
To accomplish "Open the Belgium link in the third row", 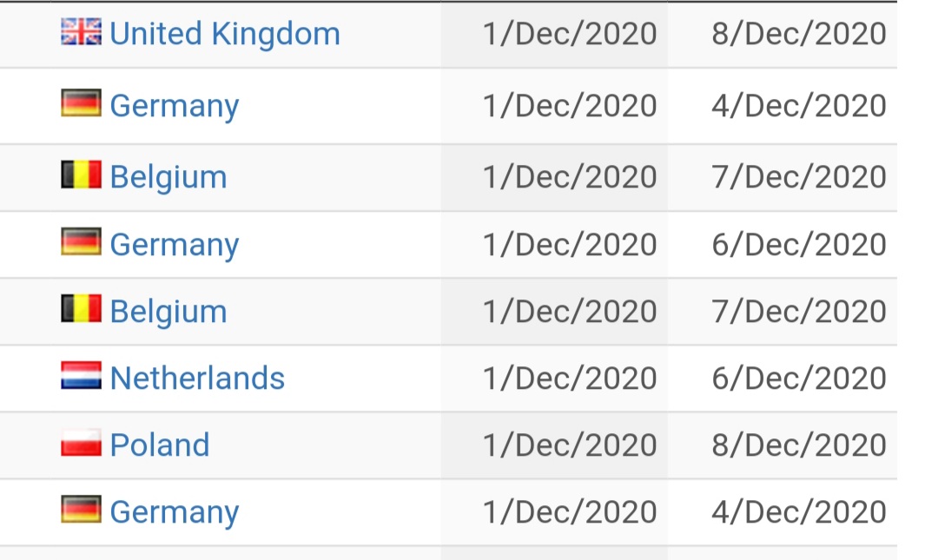I will tap(168, 178).
